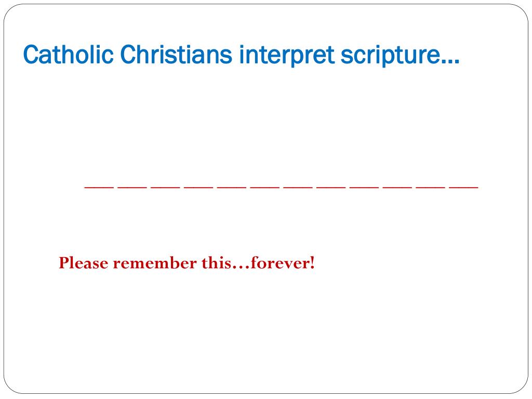Click the word "scripture…" in the heading
This screenshot has width=532, height=399.
click(400, 55)
